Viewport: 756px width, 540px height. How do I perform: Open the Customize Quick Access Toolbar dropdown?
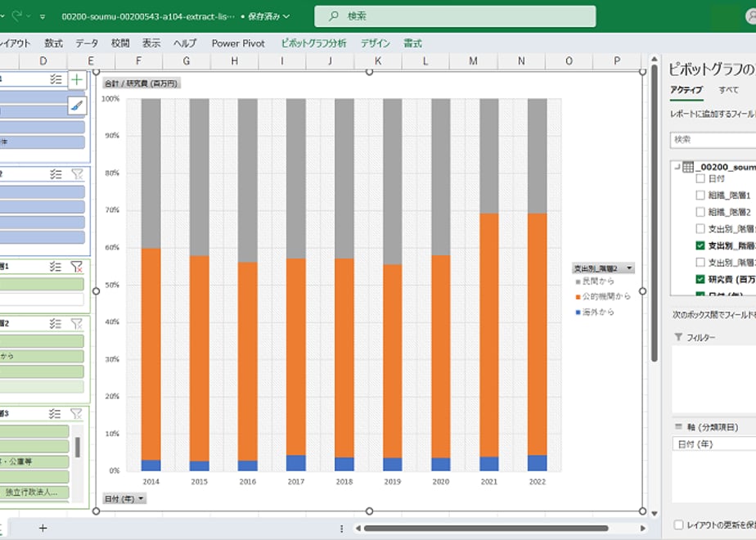tap(43, 16)
